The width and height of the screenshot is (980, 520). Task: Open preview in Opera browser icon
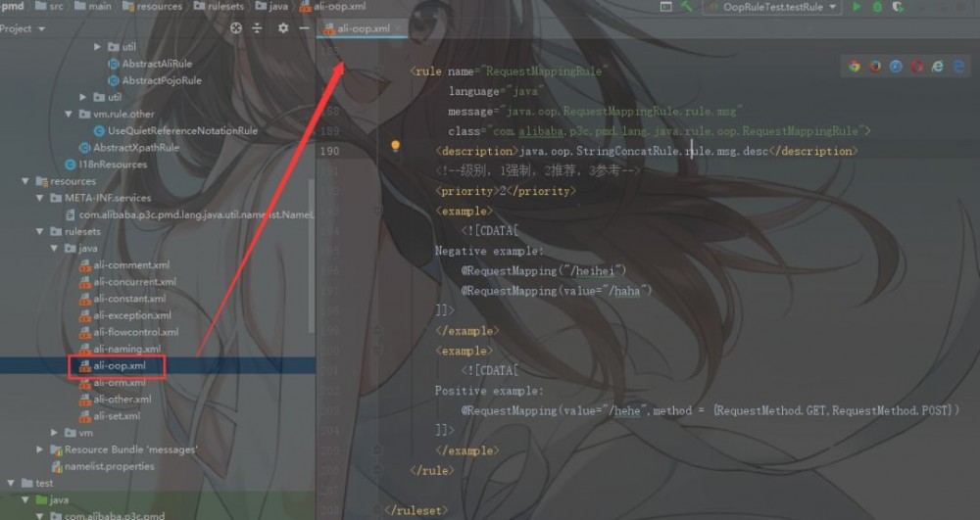point(916,66)
